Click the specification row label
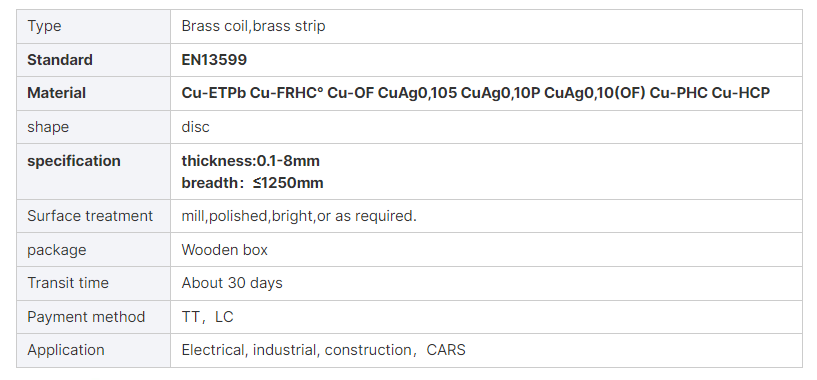This screenshot has height=380, width=817. click(x=73, y=161)
